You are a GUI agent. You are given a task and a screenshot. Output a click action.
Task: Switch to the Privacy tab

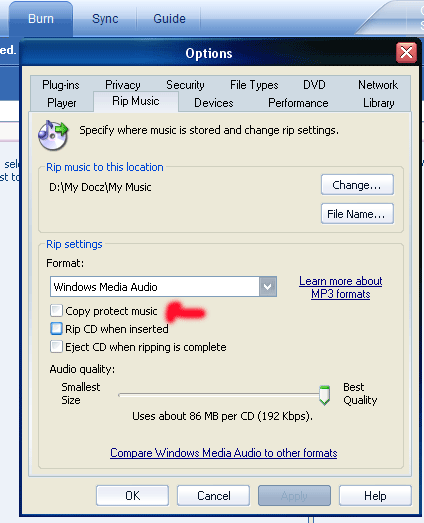[x=123, y=85]
